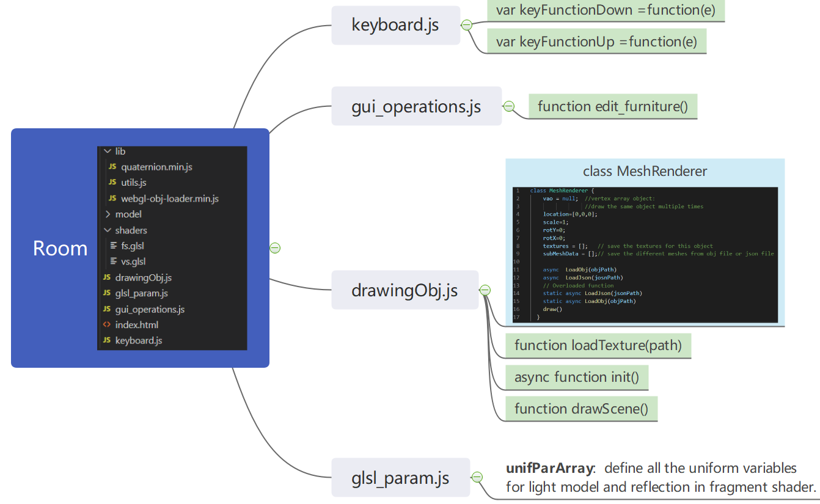The image size is (820, 504).
Task: Click utils.js in the file tree
Action: click(x=134, y=183)
